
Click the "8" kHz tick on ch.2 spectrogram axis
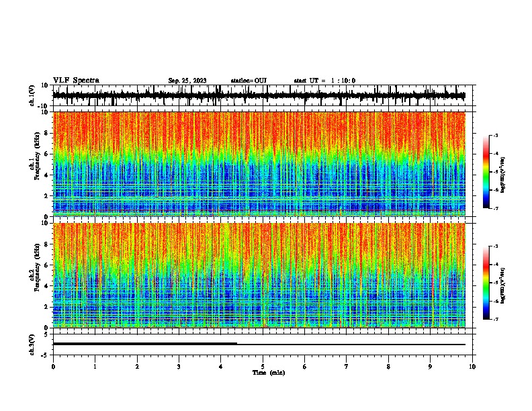click(x=46, y=244)
